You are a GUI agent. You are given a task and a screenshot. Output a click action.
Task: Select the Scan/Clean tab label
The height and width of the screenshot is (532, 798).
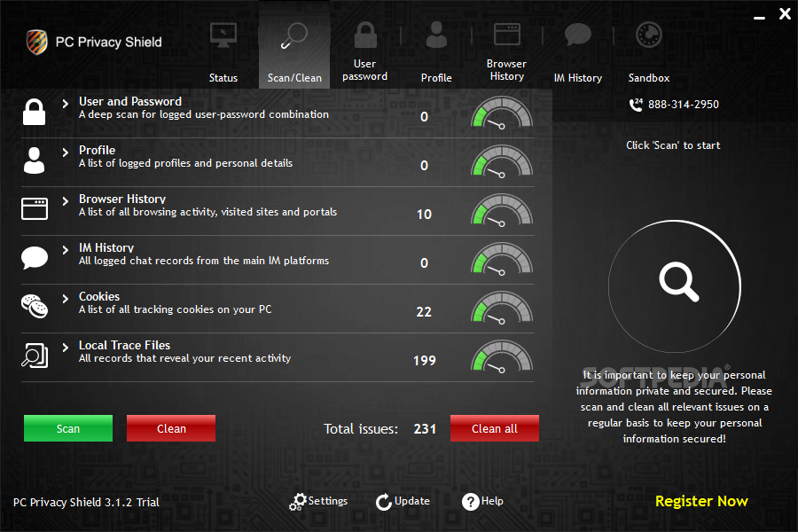tap(294, 78)
